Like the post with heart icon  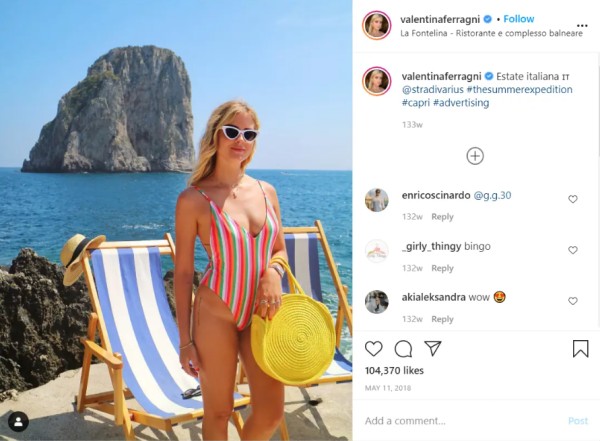pos(373,349)
